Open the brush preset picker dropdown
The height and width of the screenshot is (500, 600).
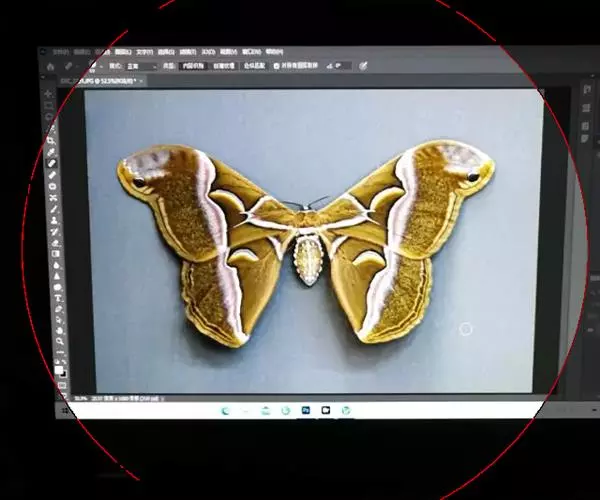[98, 65]
